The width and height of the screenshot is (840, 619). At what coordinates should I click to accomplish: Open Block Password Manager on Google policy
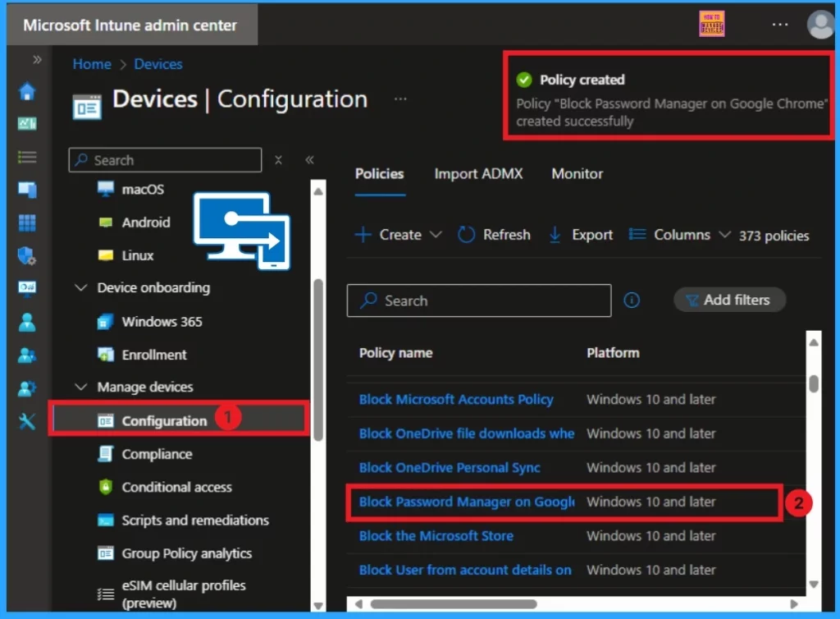point(466,502)
